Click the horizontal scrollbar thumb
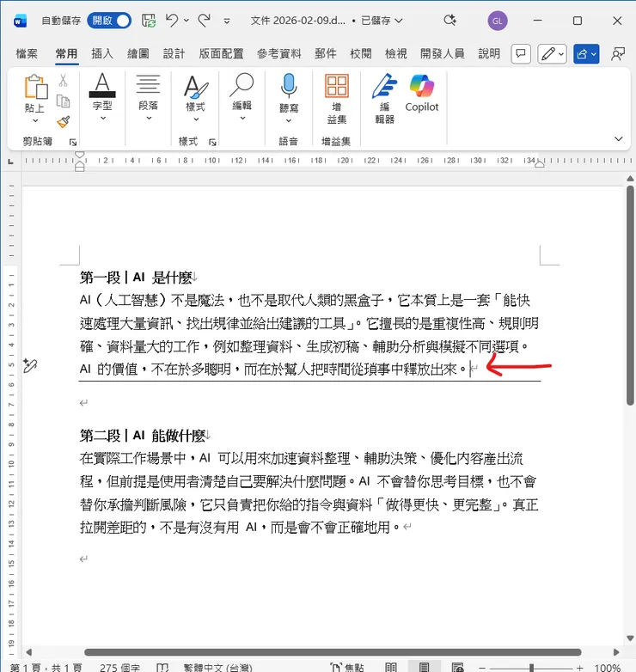 (x=333, y=652)
